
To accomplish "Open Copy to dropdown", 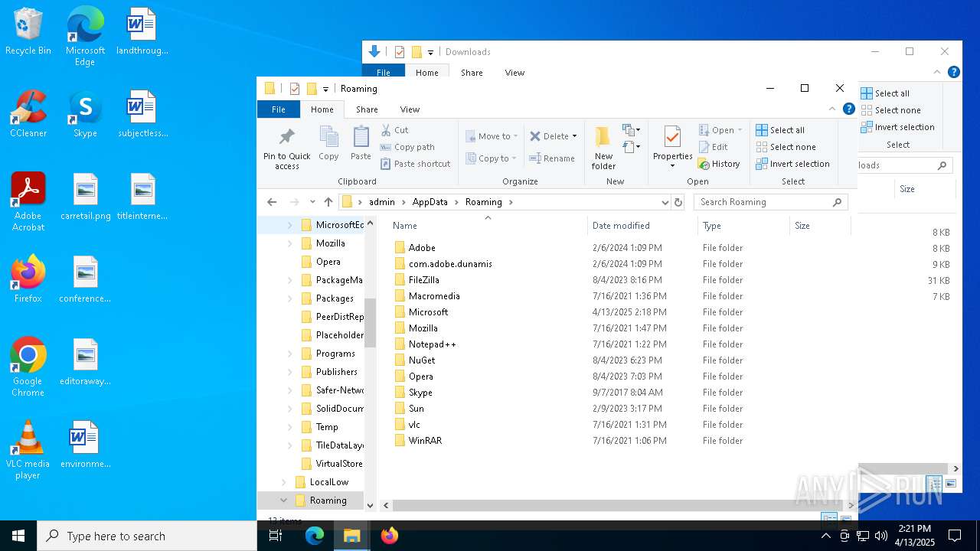I will pyautogui.click(x=491, y=158).
